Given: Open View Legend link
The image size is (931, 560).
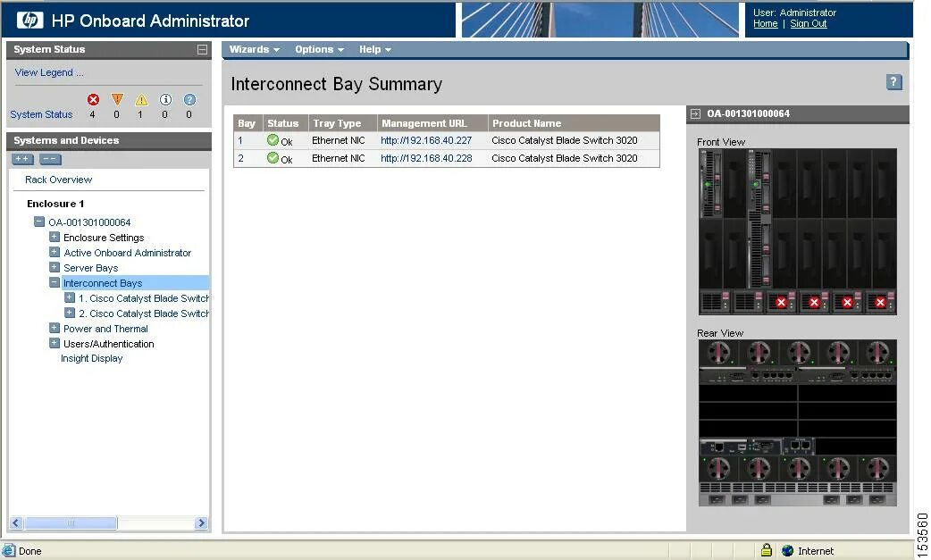Looking at the screenshot, I should pos(48,72).
